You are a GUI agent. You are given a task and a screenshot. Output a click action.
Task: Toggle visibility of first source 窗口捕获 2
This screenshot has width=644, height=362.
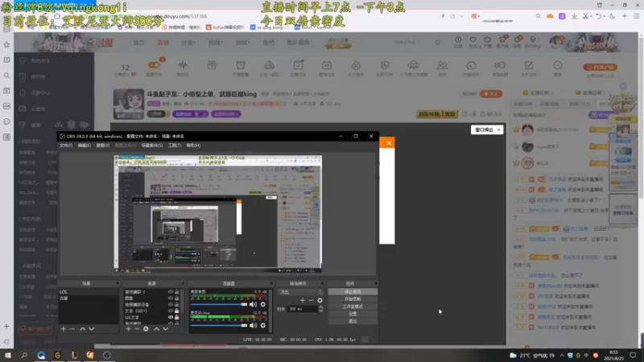[171, 292]
